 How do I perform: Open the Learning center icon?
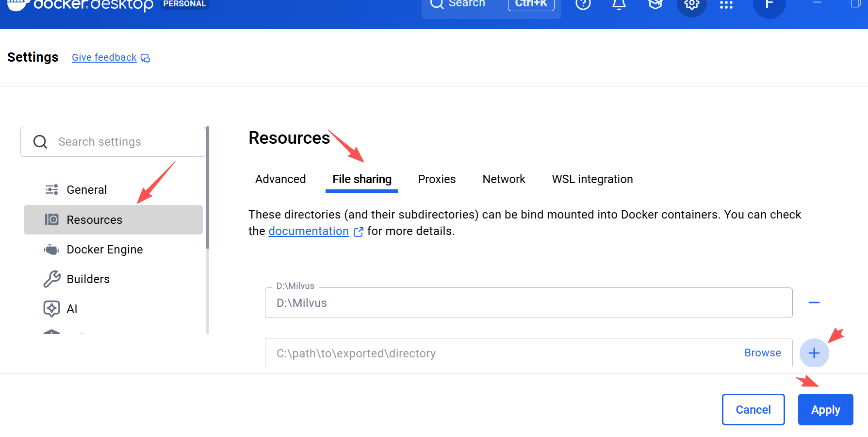(x=655, y=4)
